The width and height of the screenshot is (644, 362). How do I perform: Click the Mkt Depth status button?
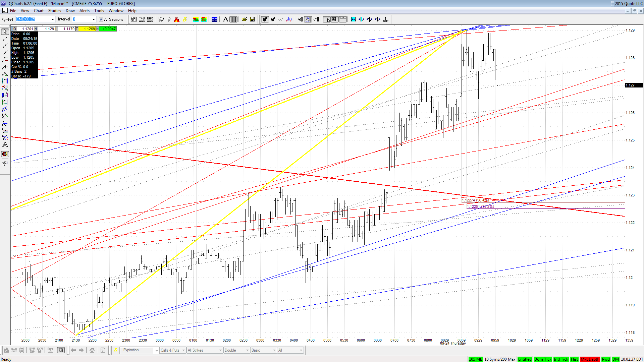tap(590, 359)
